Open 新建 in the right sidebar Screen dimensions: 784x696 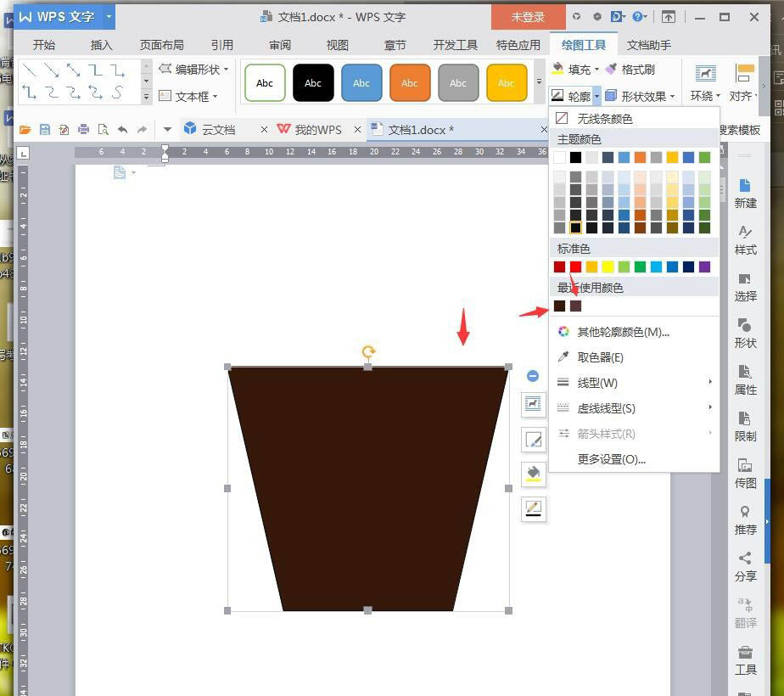(x=745, y=194)
